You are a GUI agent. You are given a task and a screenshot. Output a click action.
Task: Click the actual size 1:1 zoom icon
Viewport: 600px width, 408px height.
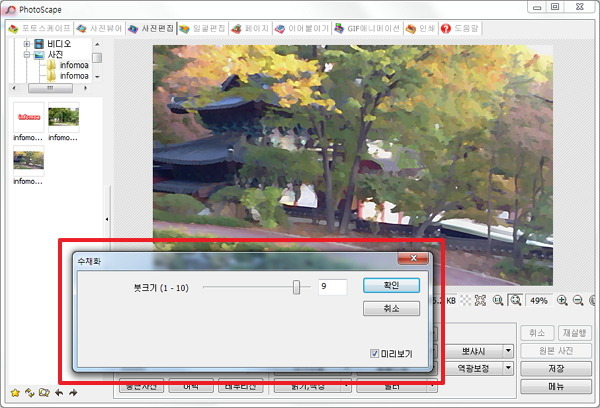coord(498,300)
